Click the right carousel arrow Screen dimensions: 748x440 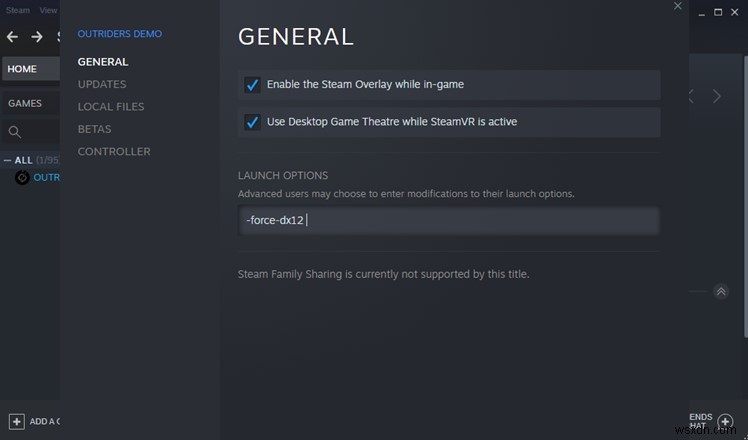[x=716, y=97]
